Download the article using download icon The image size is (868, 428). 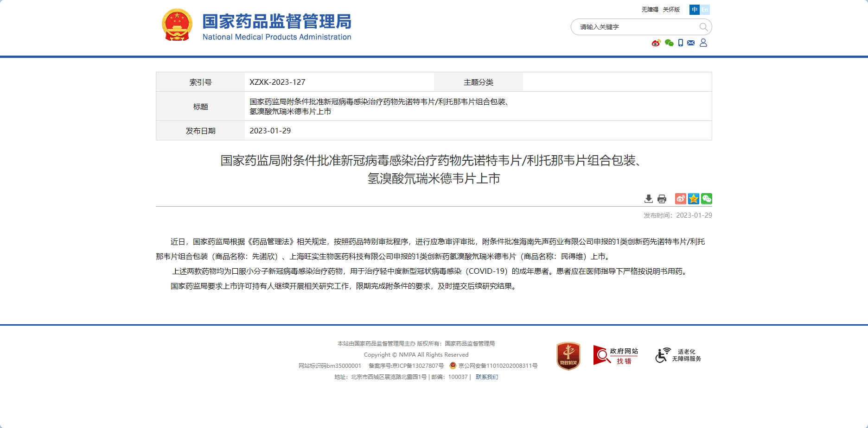649,199
